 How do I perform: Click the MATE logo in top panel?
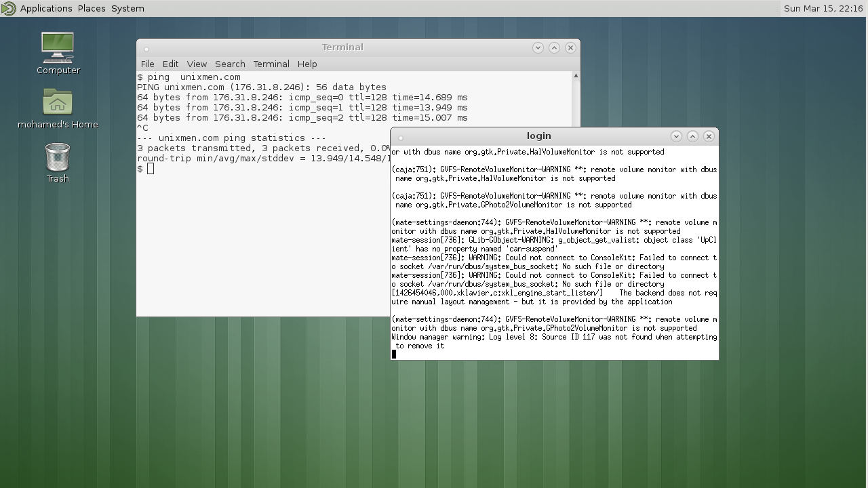coord(8,8)
